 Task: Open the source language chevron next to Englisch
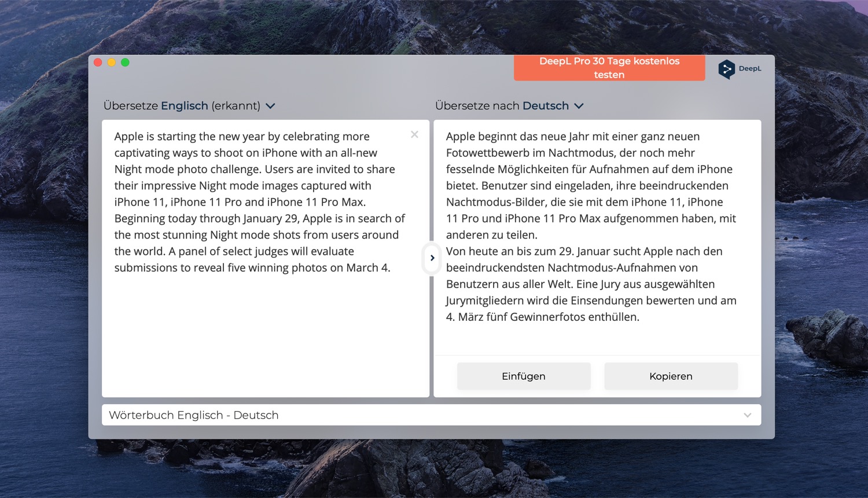[x=270, y=106]
